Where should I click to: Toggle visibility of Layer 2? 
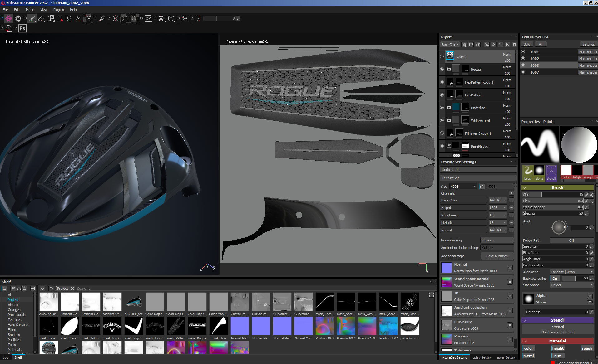point(442,57)
